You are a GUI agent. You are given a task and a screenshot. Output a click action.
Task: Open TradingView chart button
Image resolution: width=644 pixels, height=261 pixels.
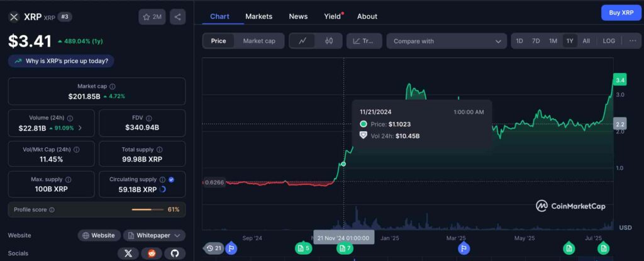[x=364, y=41]
